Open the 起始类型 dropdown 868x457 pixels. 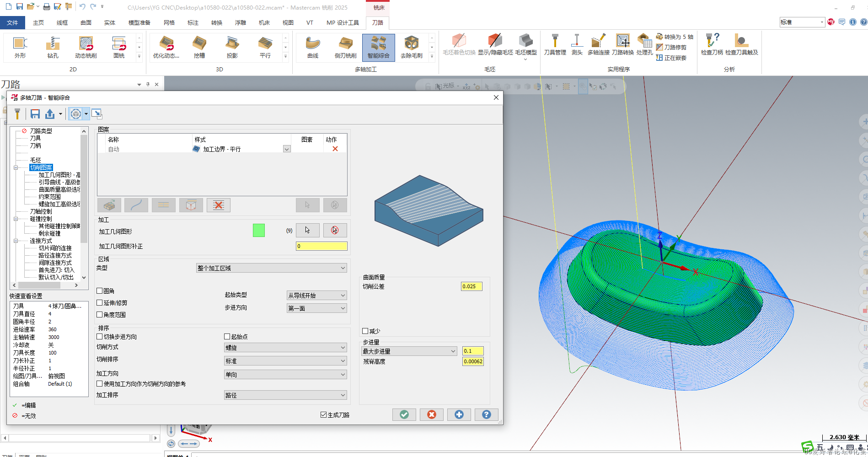317,296
